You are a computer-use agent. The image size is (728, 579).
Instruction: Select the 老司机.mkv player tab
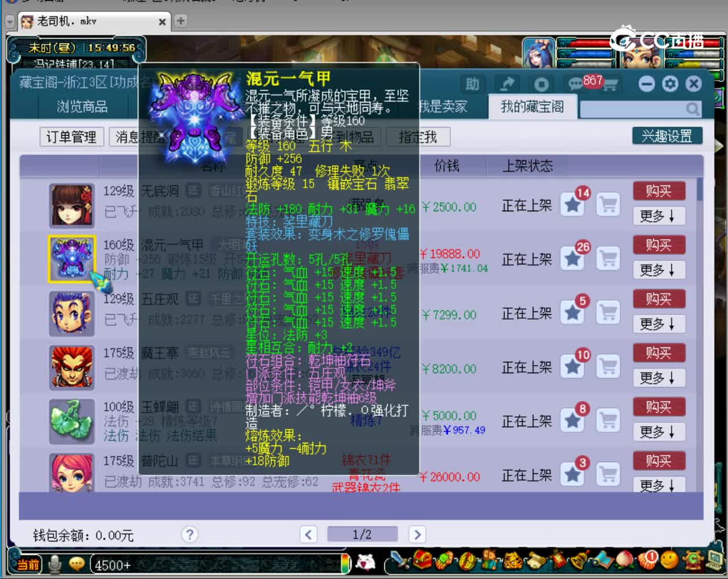[94, 22]
